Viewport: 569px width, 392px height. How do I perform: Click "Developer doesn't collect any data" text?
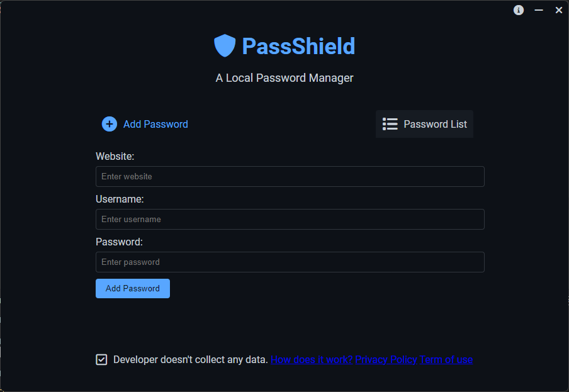[190, 359]
